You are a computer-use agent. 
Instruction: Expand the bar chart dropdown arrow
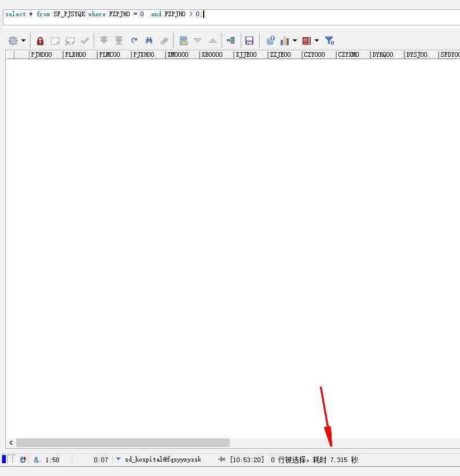295,41
